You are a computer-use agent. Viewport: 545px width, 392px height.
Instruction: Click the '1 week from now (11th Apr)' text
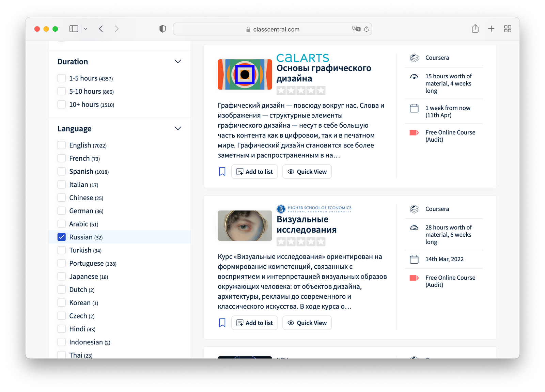pos(448,111)
